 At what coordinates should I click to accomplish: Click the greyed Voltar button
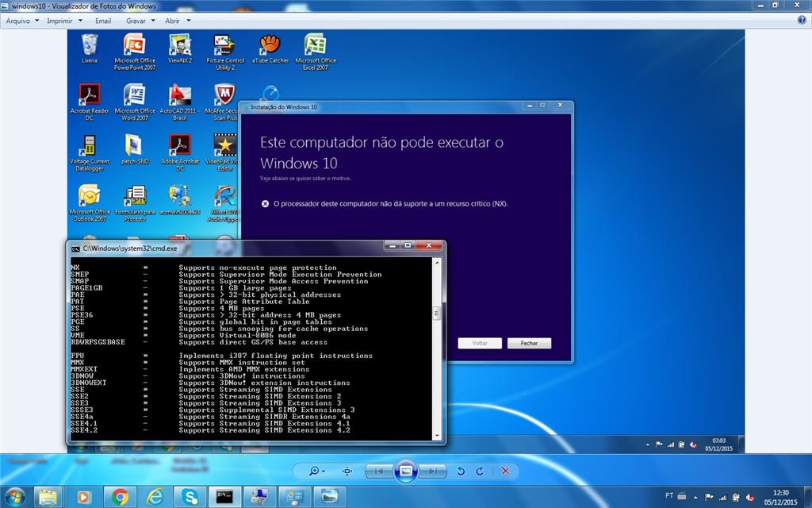[x=480, y=343]
